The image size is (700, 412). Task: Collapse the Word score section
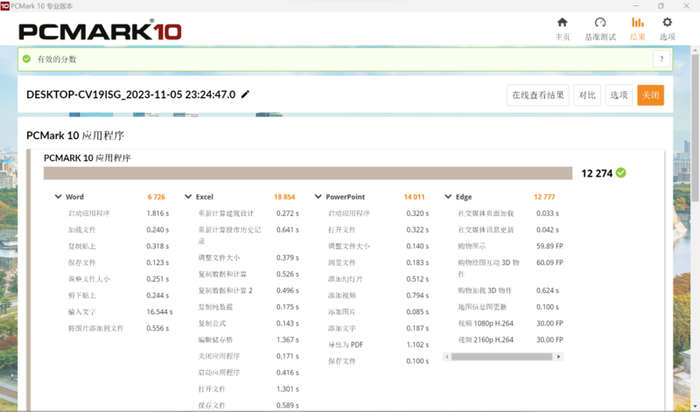[58, 196]
